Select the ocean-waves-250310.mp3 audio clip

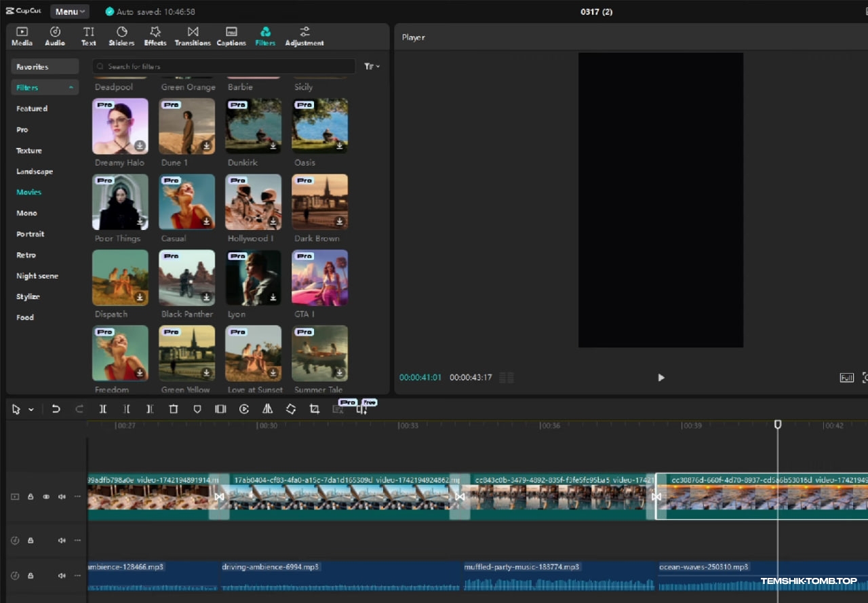coord(762,576)
